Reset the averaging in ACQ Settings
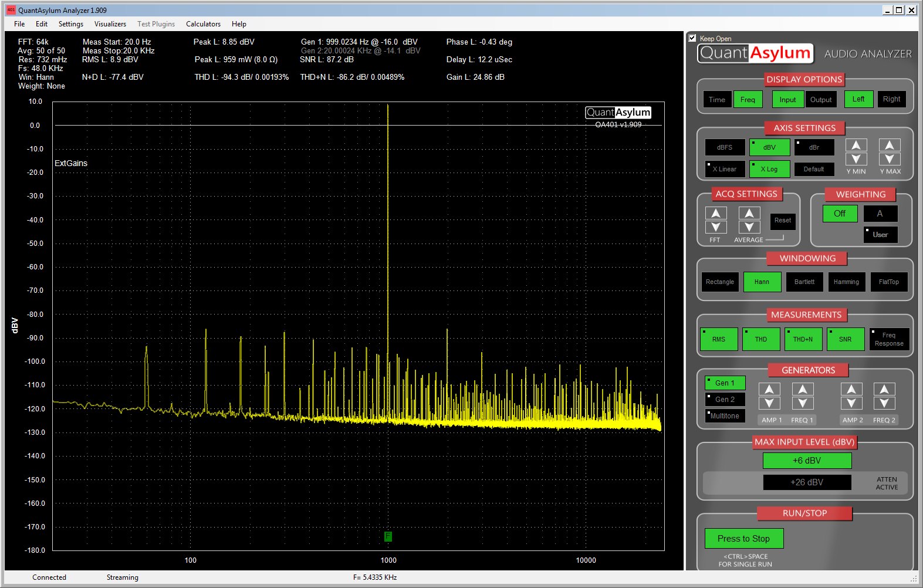 click(x=783, y=221)
